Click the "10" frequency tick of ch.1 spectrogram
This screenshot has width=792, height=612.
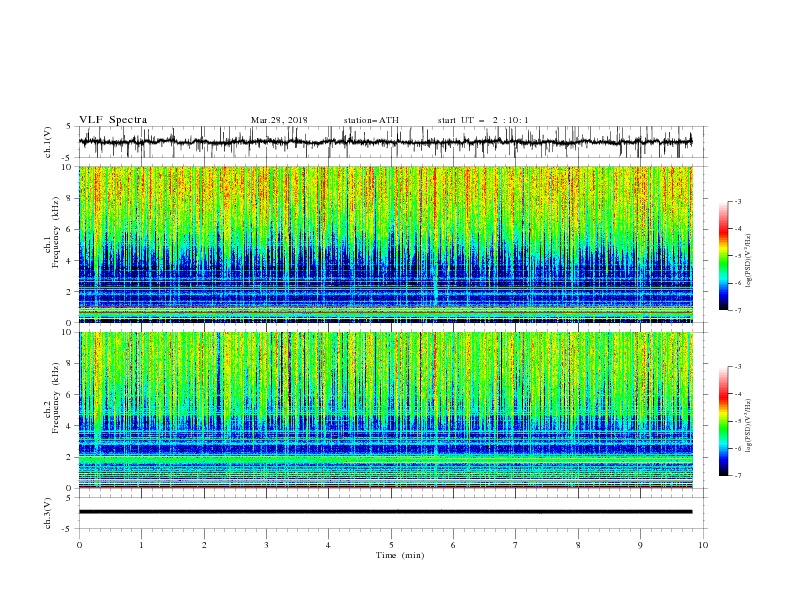pos(68,167)
